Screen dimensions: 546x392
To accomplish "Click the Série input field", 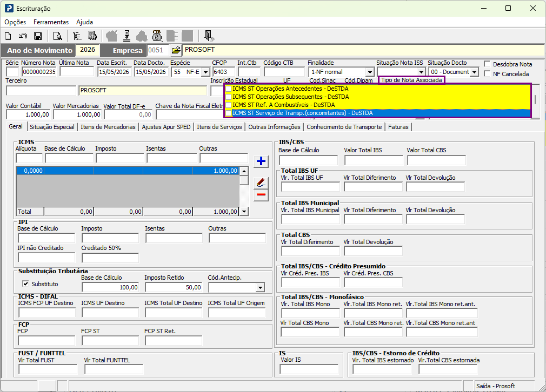I will point(12,72).
